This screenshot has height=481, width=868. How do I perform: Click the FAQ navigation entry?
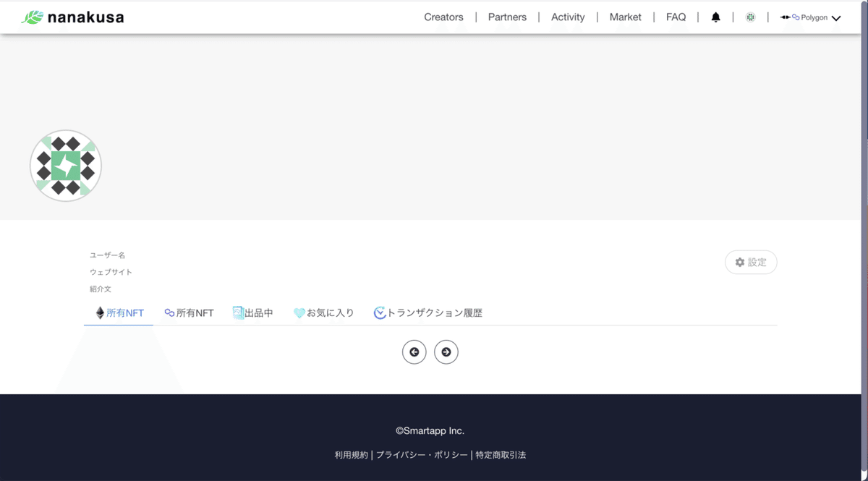(x=676, y=17)
